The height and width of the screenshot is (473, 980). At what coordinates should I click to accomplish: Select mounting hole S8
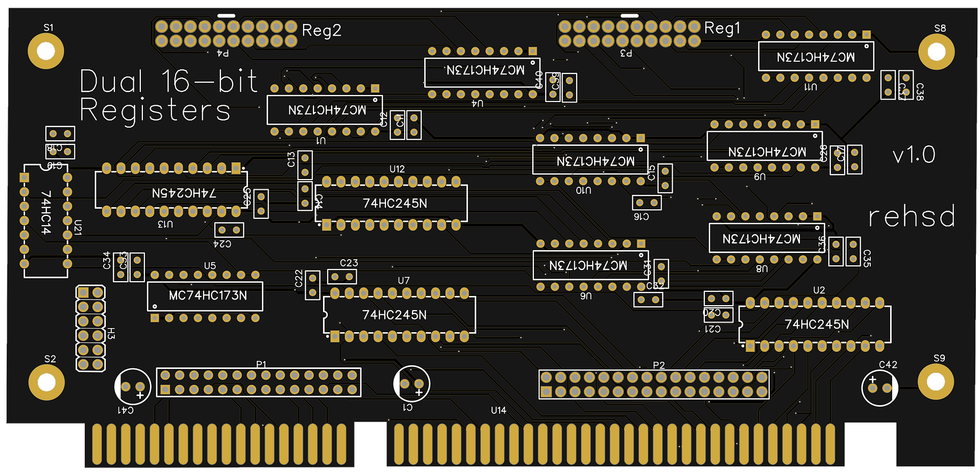coord(936,52)
